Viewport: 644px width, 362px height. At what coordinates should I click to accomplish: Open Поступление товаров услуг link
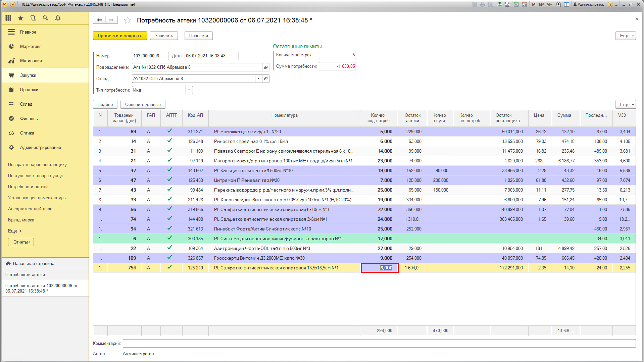pyautogui.click(x=36, y=176)
